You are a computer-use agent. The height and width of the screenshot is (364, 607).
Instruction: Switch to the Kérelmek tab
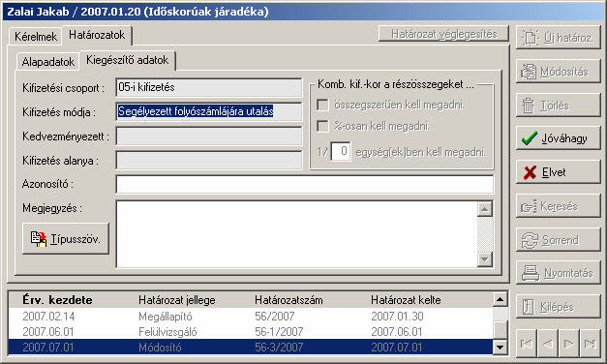click(36, 37)
